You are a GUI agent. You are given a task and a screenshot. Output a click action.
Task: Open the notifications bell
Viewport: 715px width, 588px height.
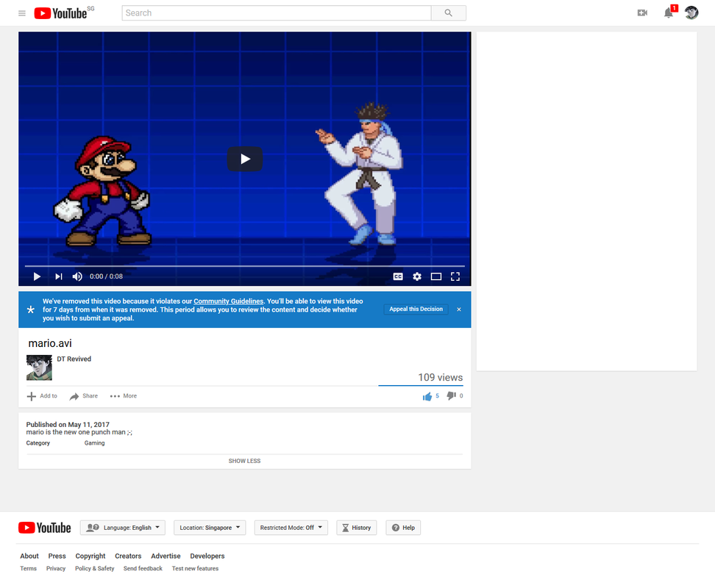[x=669, y=12]
